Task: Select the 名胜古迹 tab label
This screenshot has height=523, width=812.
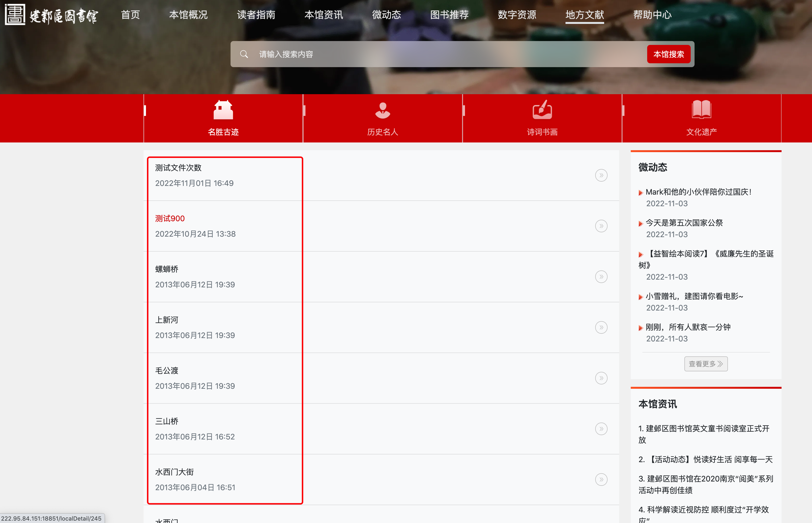Action: tap(223, 132)
